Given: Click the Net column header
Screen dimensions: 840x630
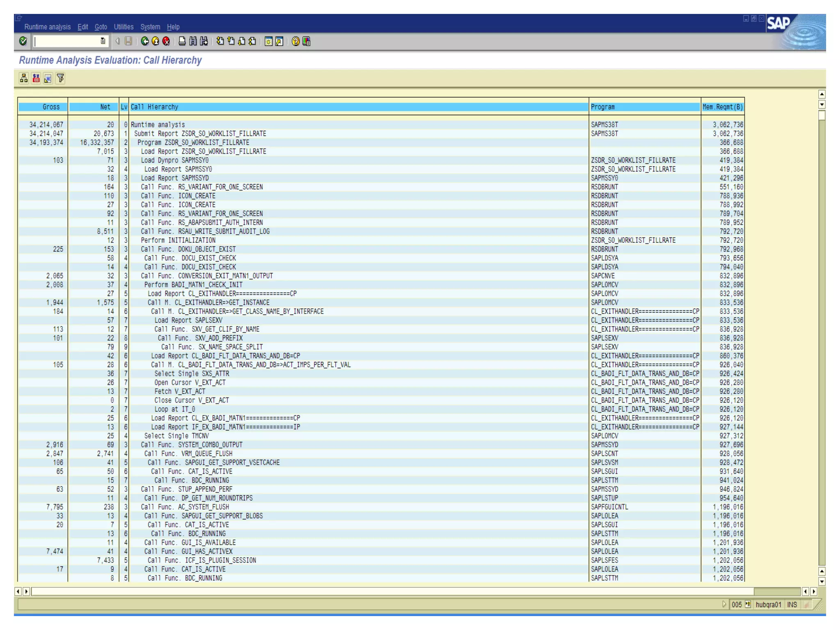Looking at the screenshot, I should pos(94,107).
